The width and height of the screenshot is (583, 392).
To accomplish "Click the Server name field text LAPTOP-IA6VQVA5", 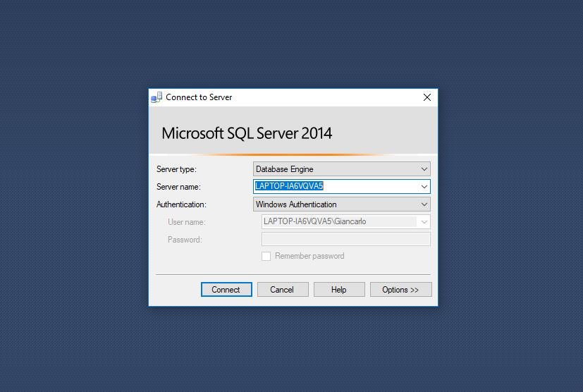I will [x=289, y=186].
